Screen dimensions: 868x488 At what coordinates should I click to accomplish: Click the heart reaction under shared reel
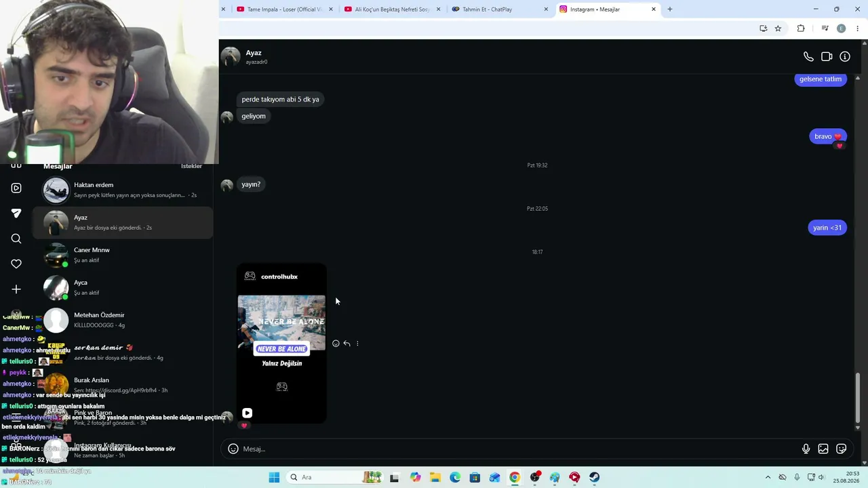pos(245,426)
